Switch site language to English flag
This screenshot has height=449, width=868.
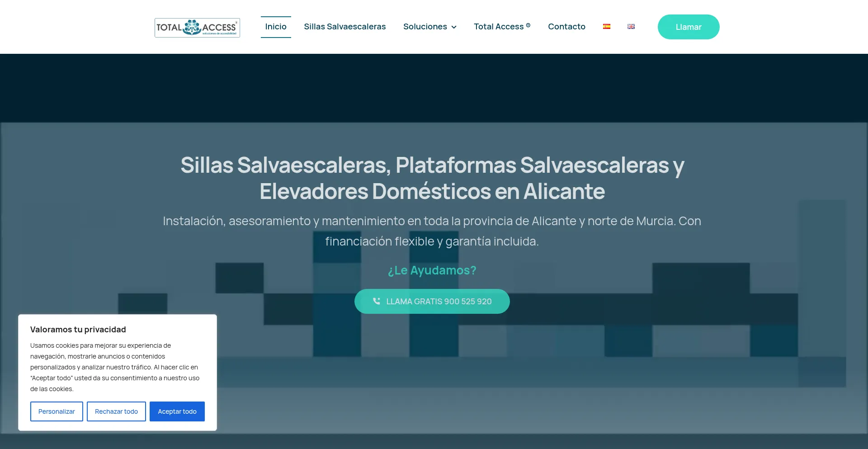pos(631,27)
